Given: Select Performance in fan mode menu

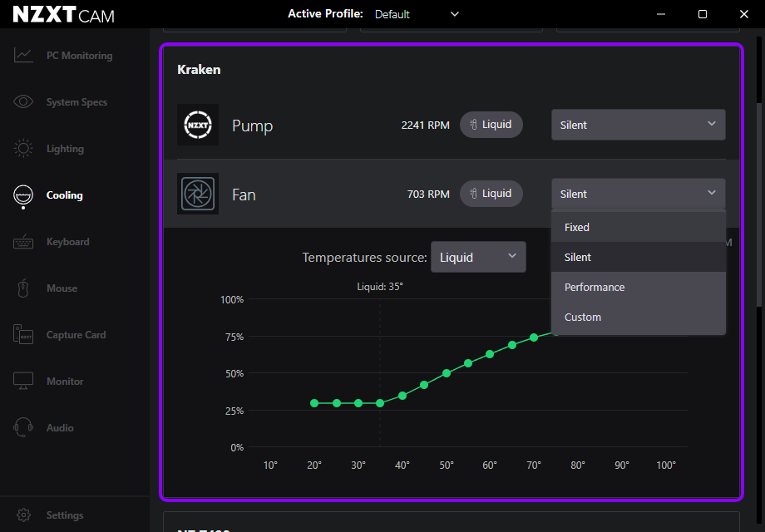Looking at the screenshot, I should (595, 287).
